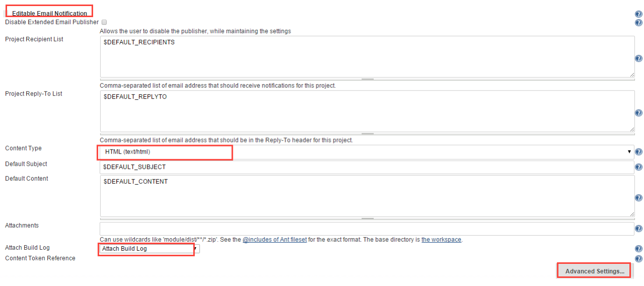Show help for Project Recipient List

coord(638,58)
